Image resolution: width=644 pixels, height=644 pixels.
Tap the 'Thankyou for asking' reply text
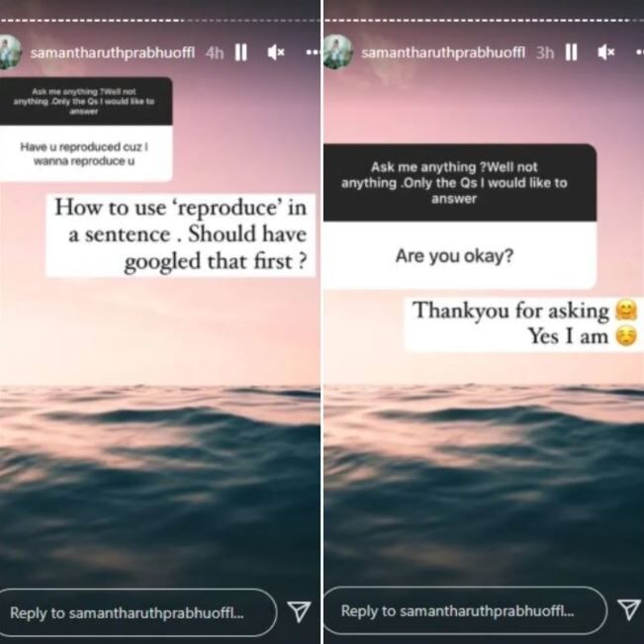[x=524, y=323]
